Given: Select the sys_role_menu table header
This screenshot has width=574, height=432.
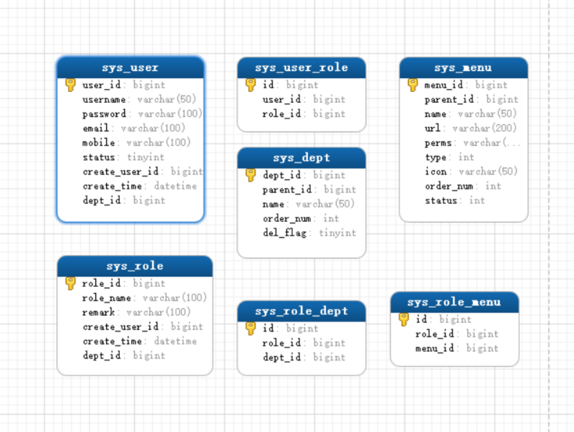Looking at the screenshot, I should pos(455,302).
